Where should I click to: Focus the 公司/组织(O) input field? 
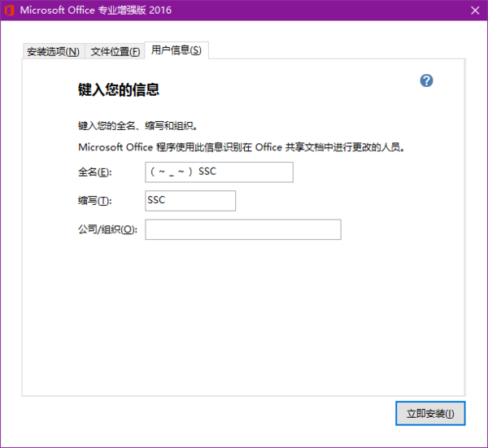pos(243,229)
